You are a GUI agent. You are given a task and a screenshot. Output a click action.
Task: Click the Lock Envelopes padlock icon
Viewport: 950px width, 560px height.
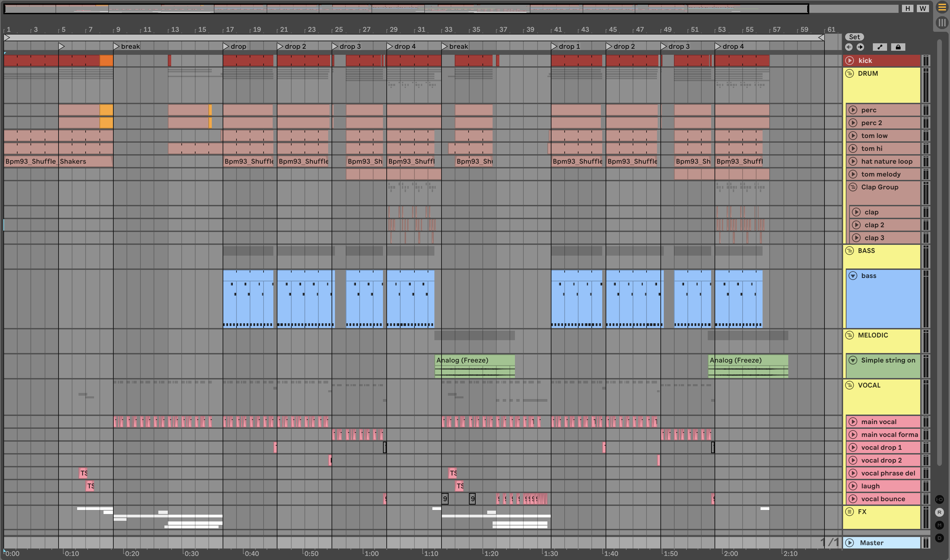pyautogui.click(x=898, y=47)
